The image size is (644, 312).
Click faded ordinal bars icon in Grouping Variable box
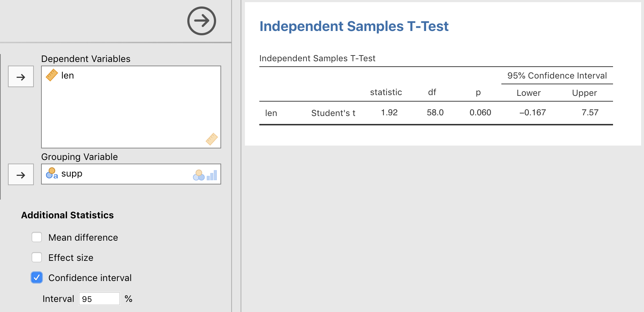(x=212, y=175)
